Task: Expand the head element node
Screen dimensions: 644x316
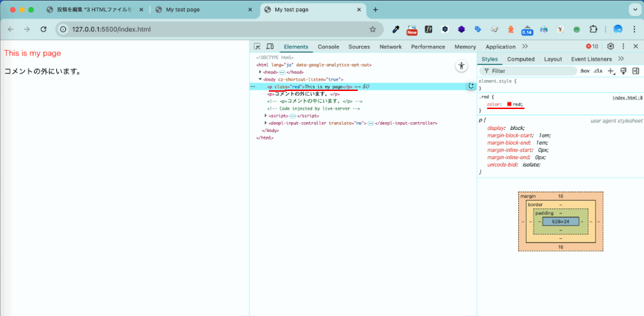Action: 260,72
